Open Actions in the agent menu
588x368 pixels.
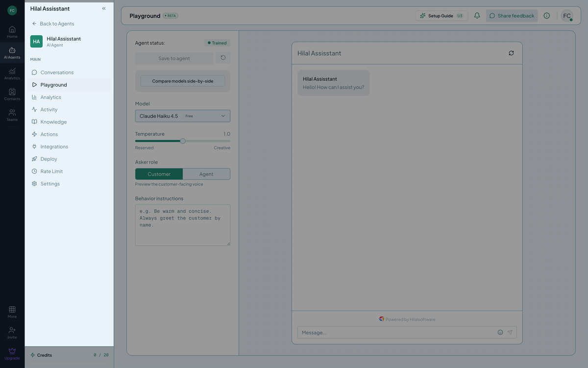(69, 134)
